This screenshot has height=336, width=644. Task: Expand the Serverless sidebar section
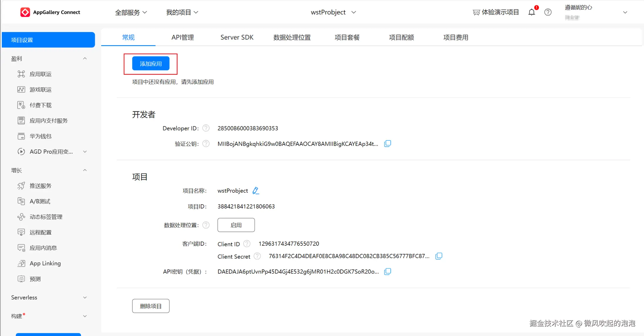click(85, 298)
